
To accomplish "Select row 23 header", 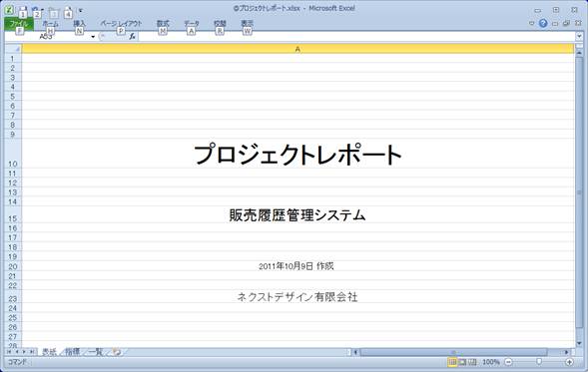I will point(13,296).
